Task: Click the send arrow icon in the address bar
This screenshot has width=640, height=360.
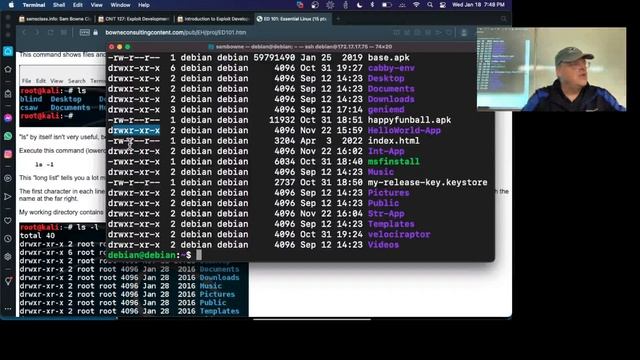Action: click(438, 32)
